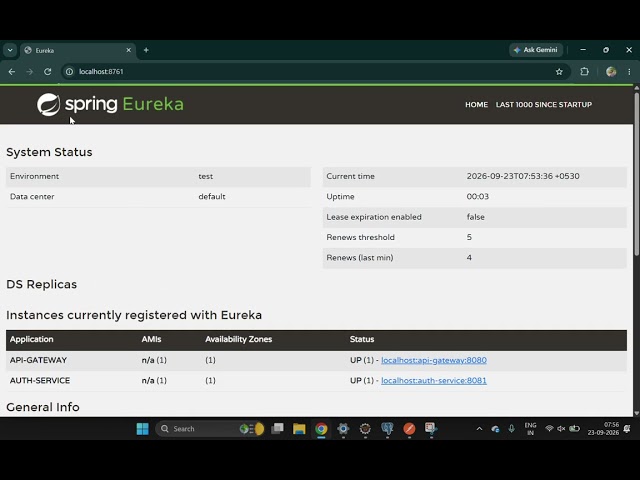
Task: Click the Lease expiration enabled false value
Action: 476,217
